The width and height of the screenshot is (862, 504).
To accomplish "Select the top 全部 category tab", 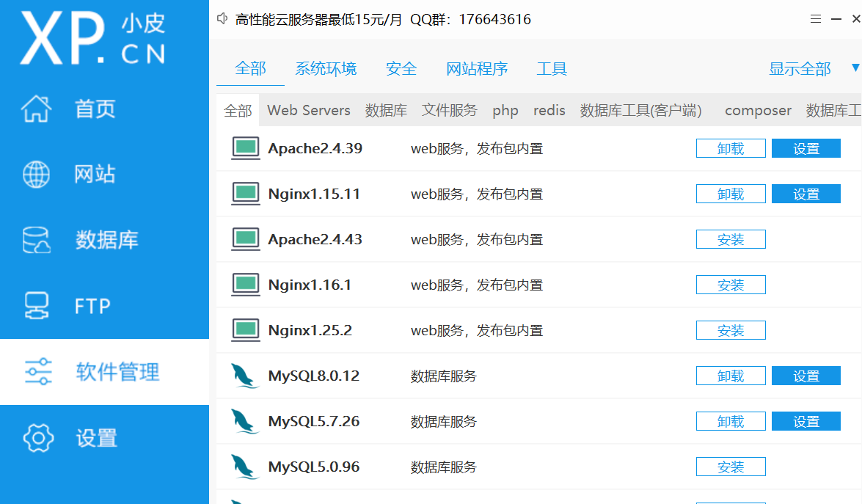I will tap(250, 69).
